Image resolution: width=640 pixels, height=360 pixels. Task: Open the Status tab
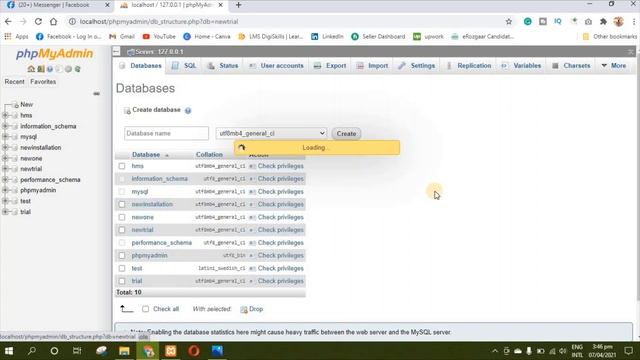222,66
